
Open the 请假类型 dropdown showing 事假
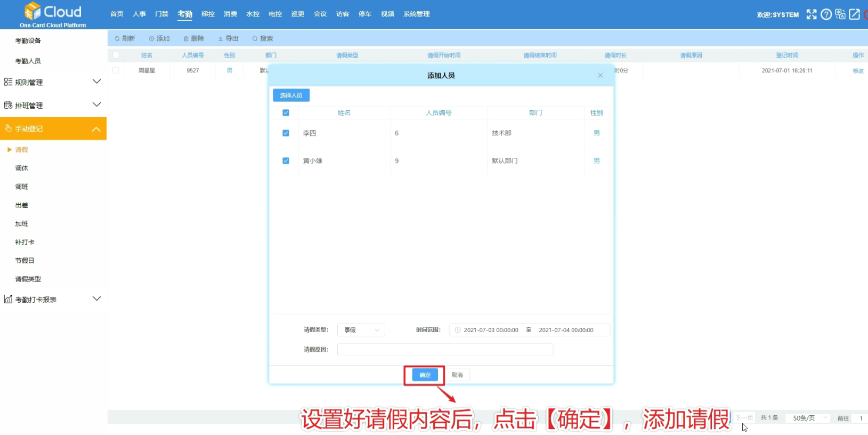361,330
